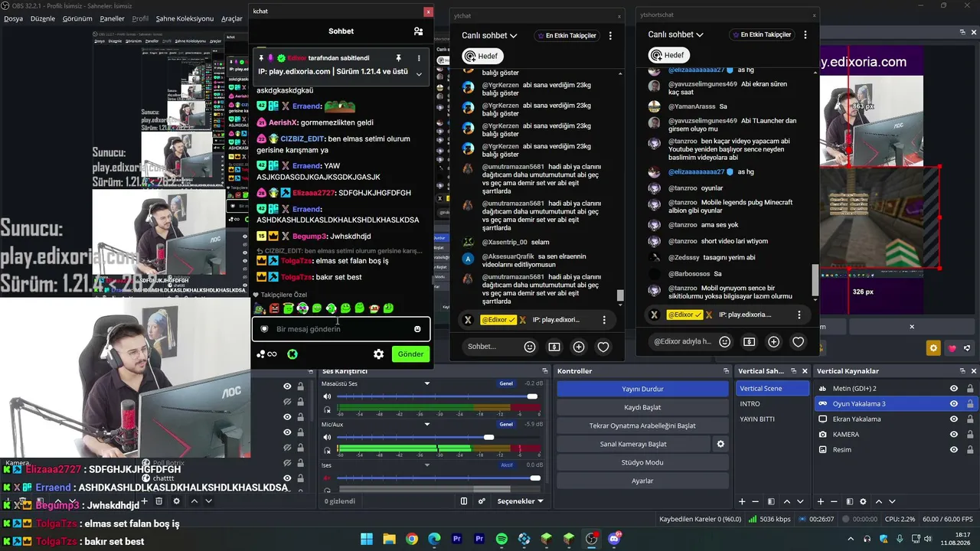The height and width of the screenshot is (551, 980).
Task: Click kchat message input field
Action: pos(341,329)
